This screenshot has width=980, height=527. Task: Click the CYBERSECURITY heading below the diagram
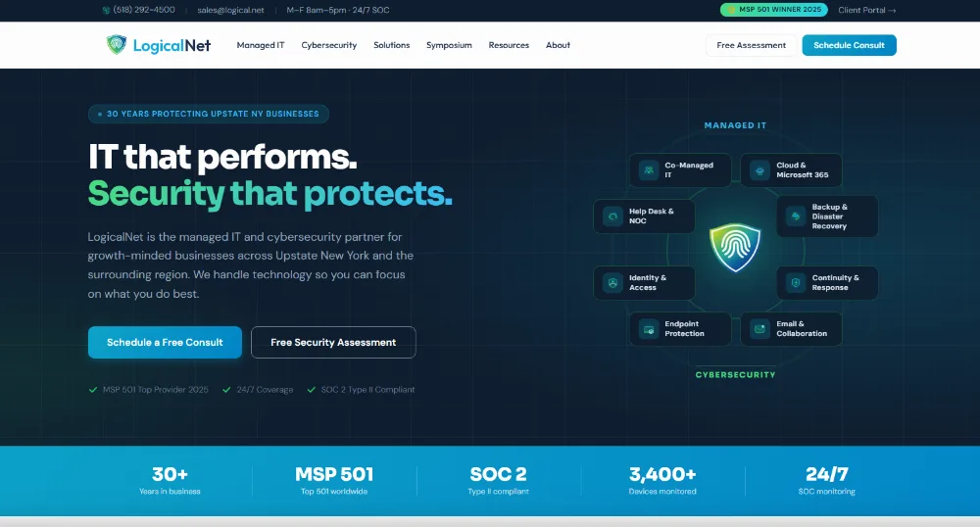[735, 374]
